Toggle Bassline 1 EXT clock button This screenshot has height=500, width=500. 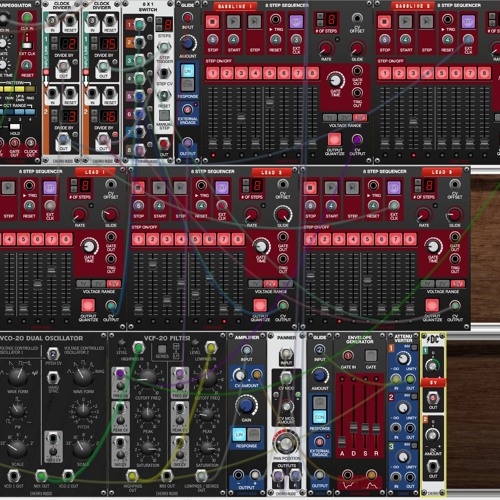click(296, 22)
